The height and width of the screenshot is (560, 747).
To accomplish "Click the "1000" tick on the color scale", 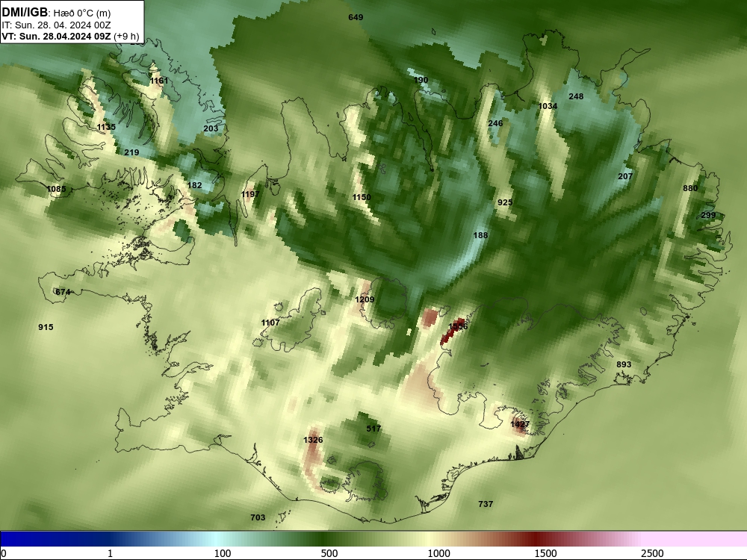I will tap(438, 553).
